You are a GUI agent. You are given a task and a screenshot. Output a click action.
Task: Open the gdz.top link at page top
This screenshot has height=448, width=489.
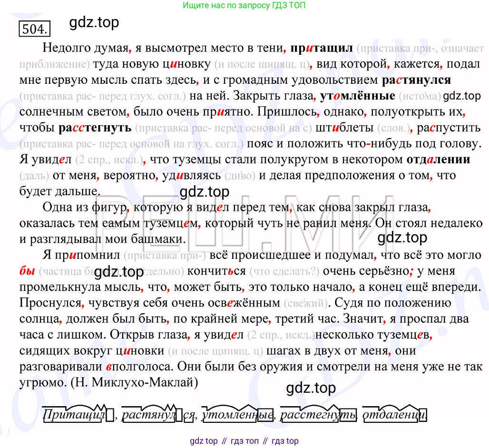(94, 22)
